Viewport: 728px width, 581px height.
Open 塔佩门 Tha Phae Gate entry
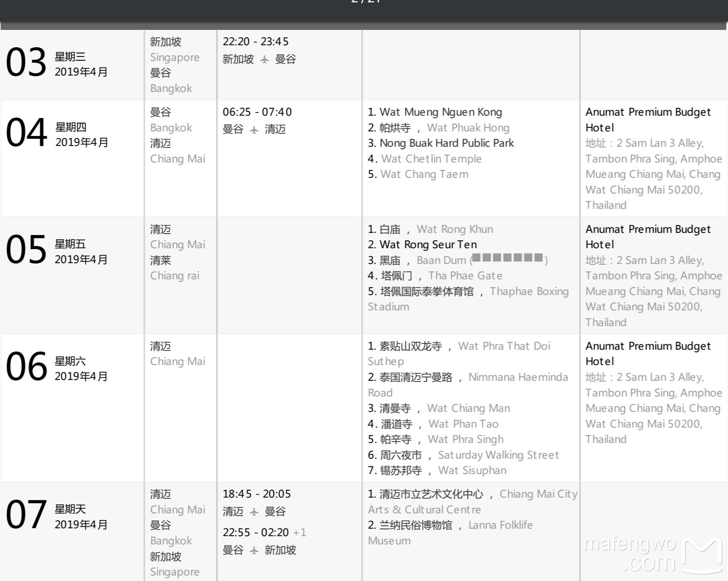coord(435,276)
